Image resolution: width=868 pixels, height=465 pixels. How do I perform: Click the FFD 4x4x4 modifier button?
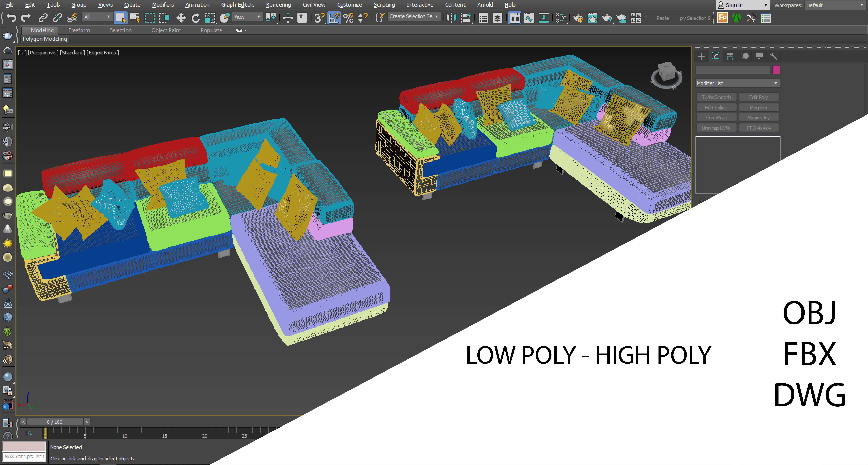coord(759,128)
